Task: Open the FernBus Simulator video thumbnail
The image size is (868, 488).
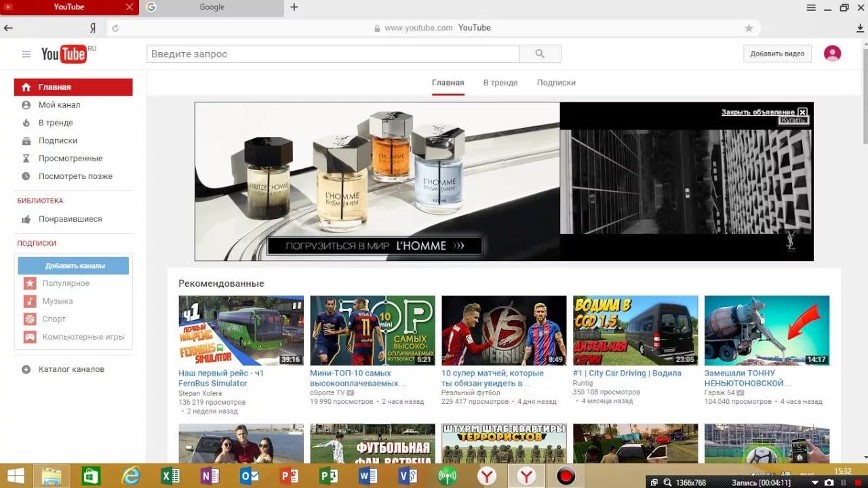Action: point(241,331)
